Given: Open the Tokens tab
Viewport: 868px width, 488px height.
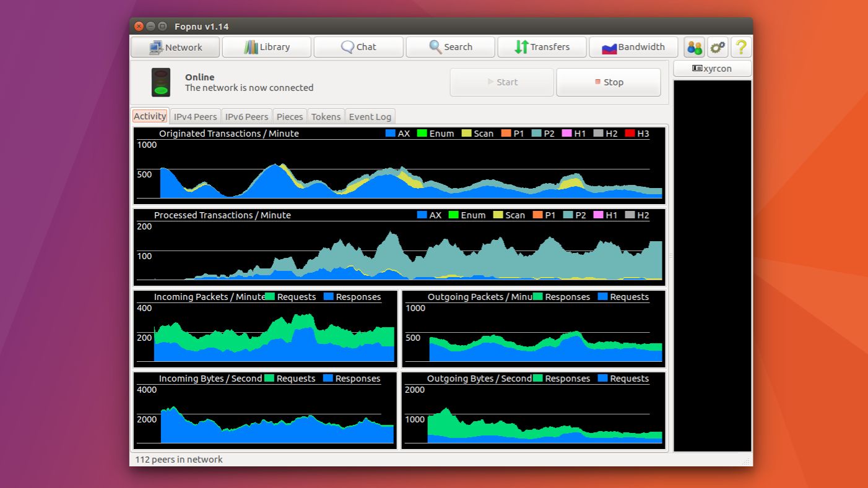Looking at the screenshot, I should [326, 116].
